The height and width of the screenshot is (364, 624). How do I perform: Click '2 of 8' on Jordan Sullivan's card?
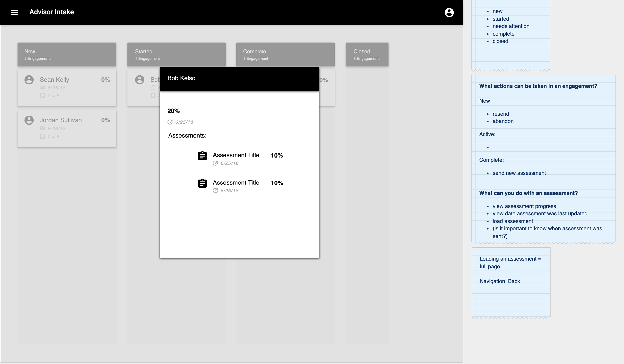coord(53,137)
